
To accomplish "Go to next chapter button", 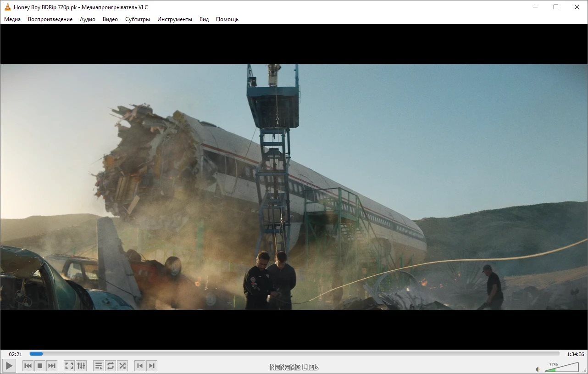I will tap(152, 366).
